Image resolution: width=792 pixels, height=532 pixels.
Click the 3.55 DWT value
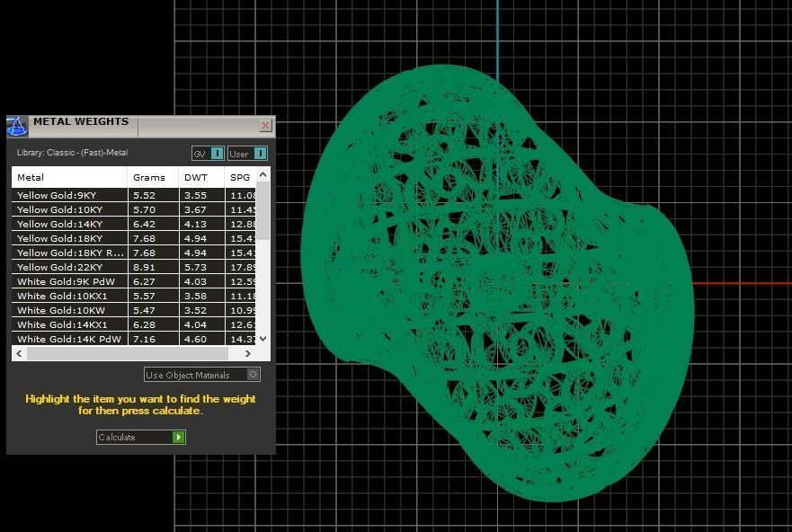(195, 195)
